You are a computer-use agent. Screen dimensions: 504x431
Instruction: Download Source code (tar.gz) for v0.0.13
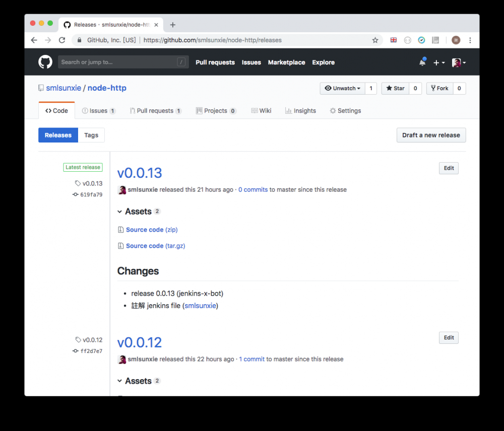[156, 246]
